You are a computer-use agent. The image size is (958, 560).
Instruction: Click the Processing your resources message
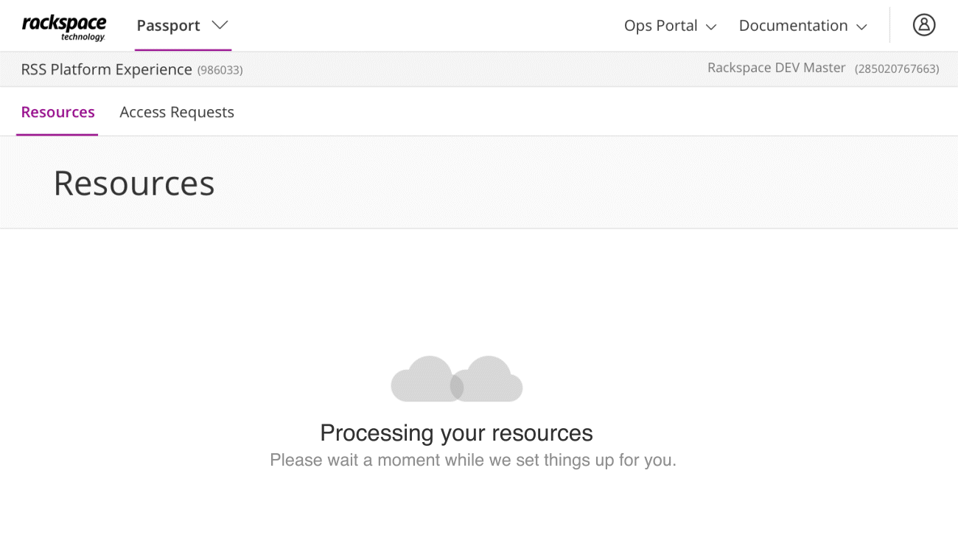[x=456, y=433]
